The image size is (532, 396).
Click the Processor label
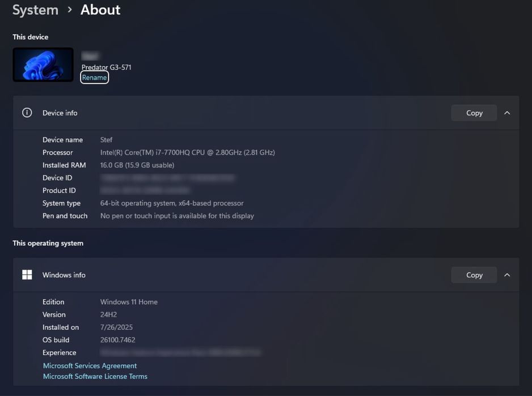click(x=57, y=152)
